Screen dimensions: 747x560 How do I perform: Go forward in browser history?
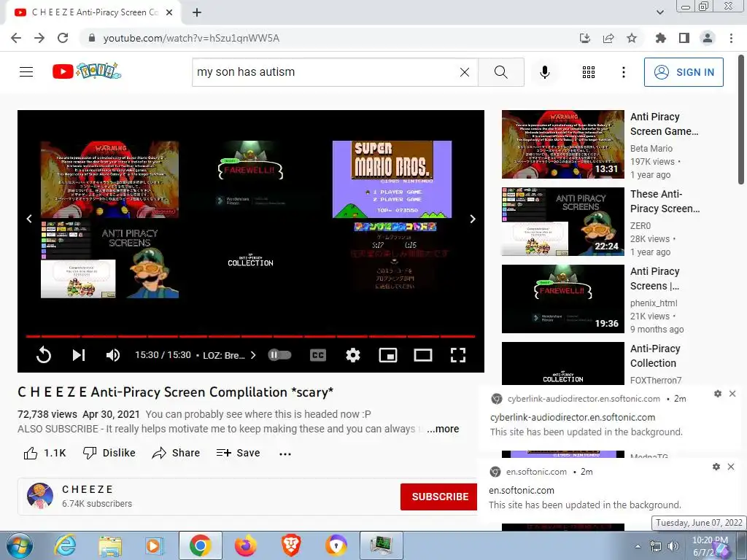click(x=39, y=38)
